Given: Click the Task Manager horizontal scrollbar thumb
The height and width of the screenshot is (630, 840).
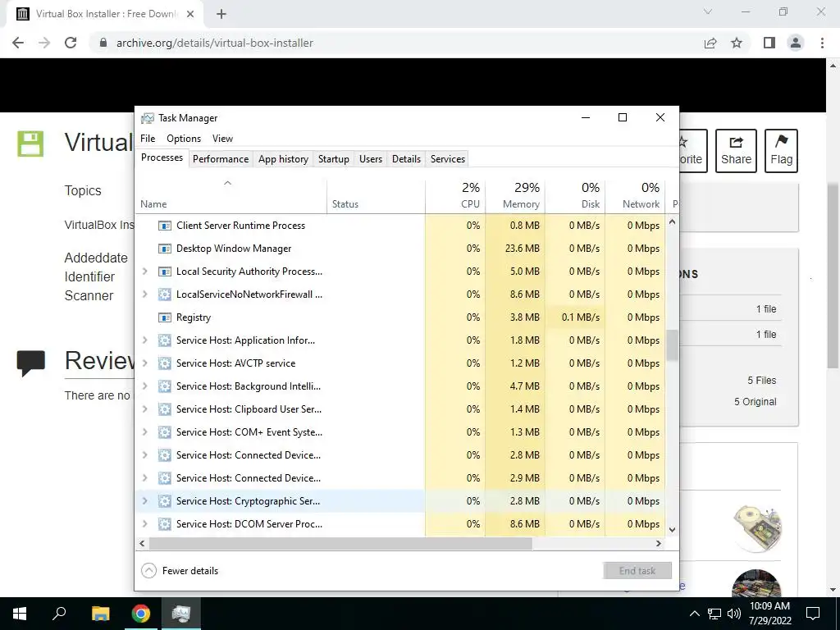Looking at the screenshot, I should tap(340, 543).
